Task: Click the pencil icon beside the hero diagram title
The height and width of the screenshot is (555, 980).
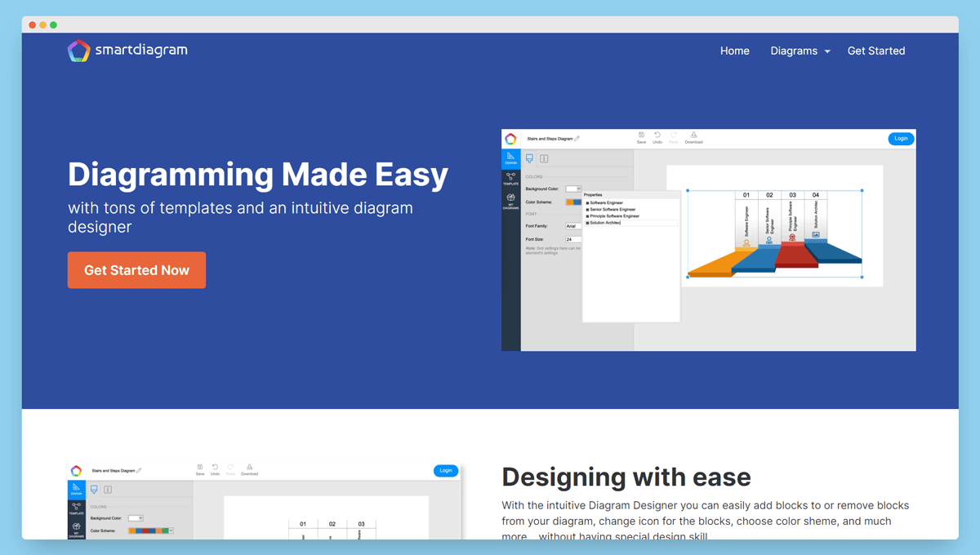Action: (x=577, y=139)
